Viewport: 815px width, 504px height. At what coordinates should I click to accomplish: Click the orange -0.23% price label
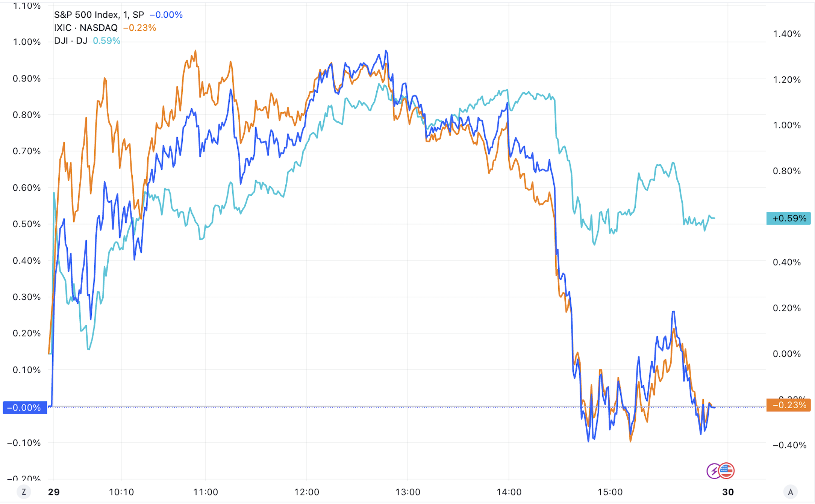click(788, 405)
